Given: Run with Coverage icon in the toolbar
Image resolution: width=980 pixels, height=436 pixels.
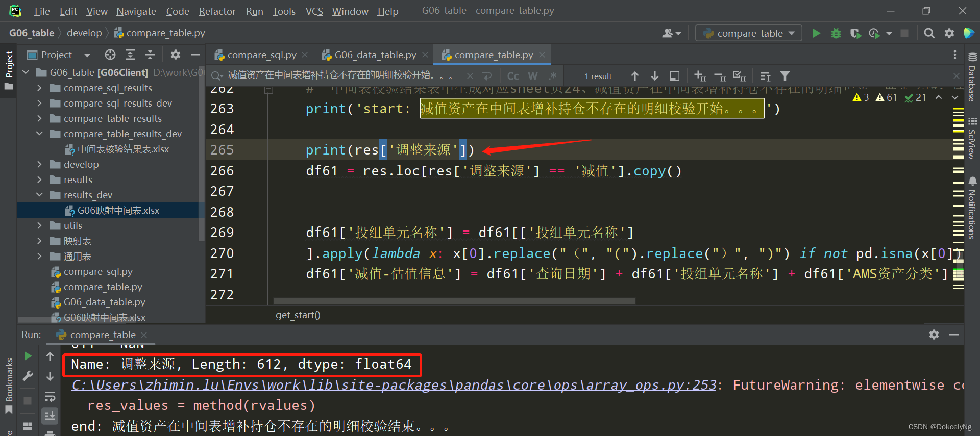Looking at the screenshot, I should 855,33.
